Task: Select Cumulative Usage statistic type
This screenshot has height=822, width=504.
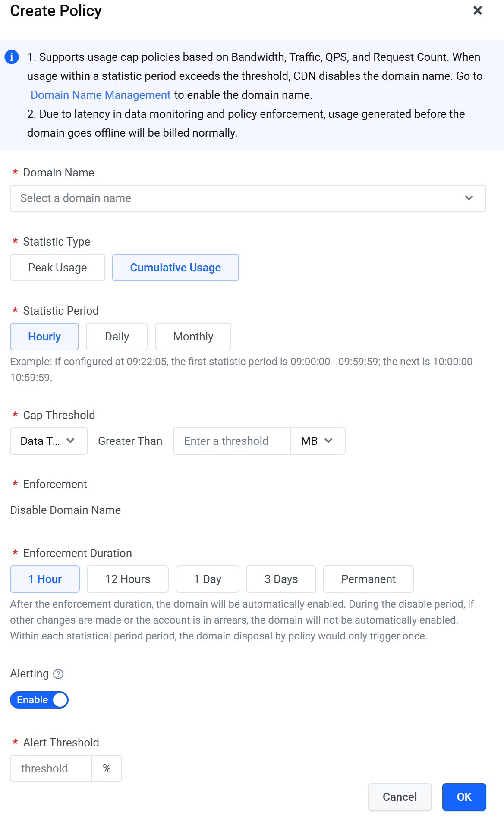Action: coord(175,268)
